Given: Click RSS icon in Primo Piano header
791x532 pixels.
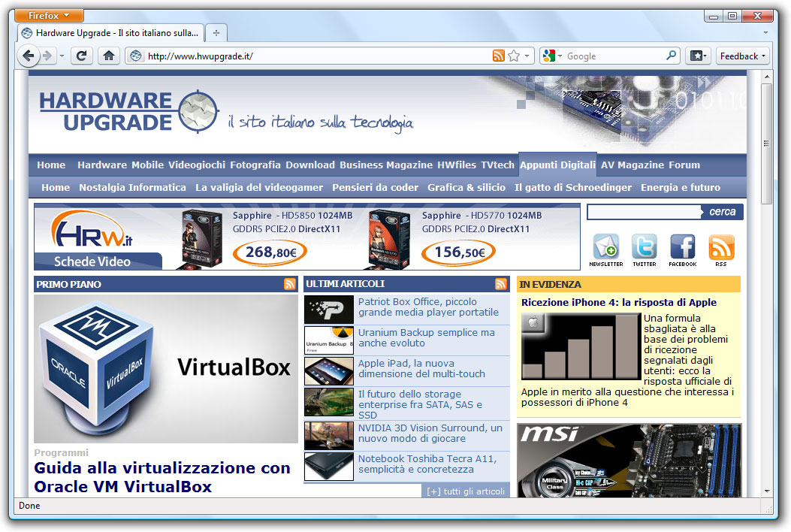Looking at the screenshot, I should point(289,284).
